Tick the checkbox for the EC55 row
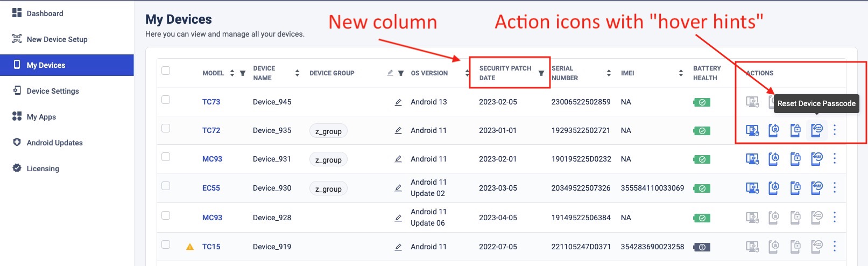Image resolution: width=868 pixels, height=266 pixels. (166, 186)
